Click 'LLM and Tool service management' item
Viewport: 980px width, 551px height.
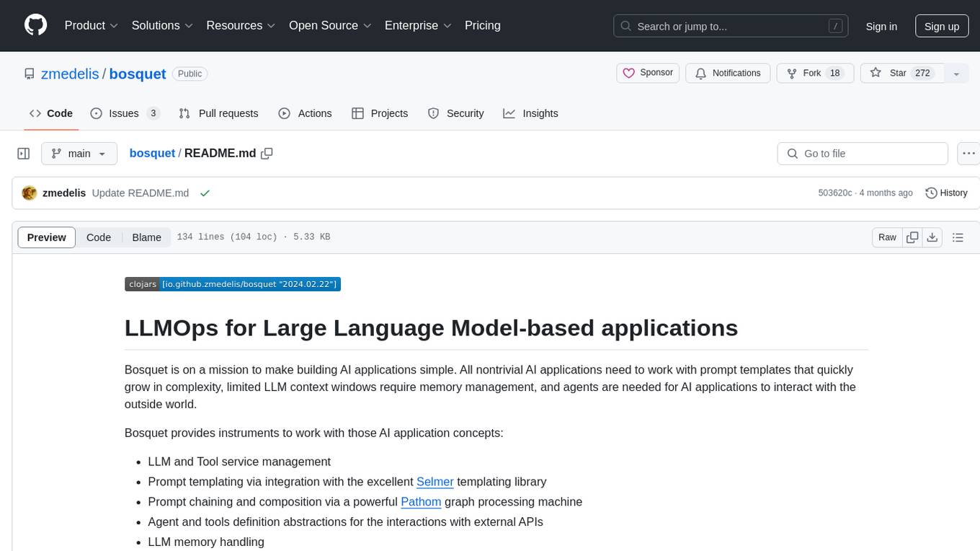(x=239, y=461)
